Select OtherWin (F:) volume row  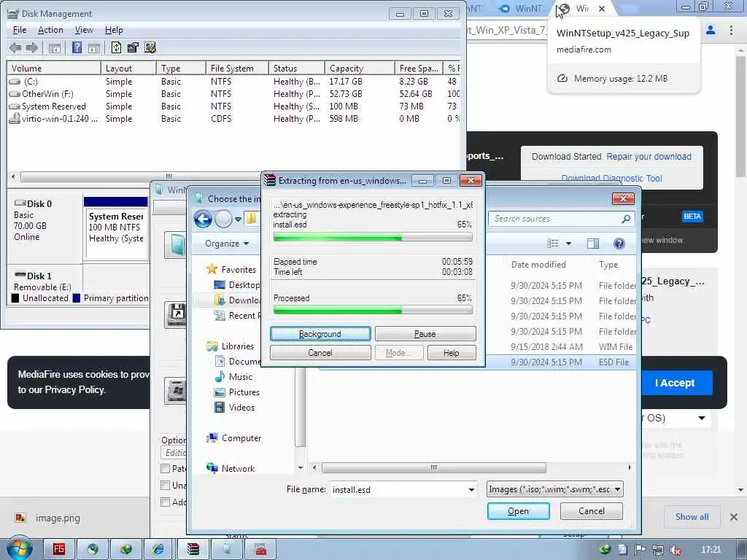[x=233, y=94]
